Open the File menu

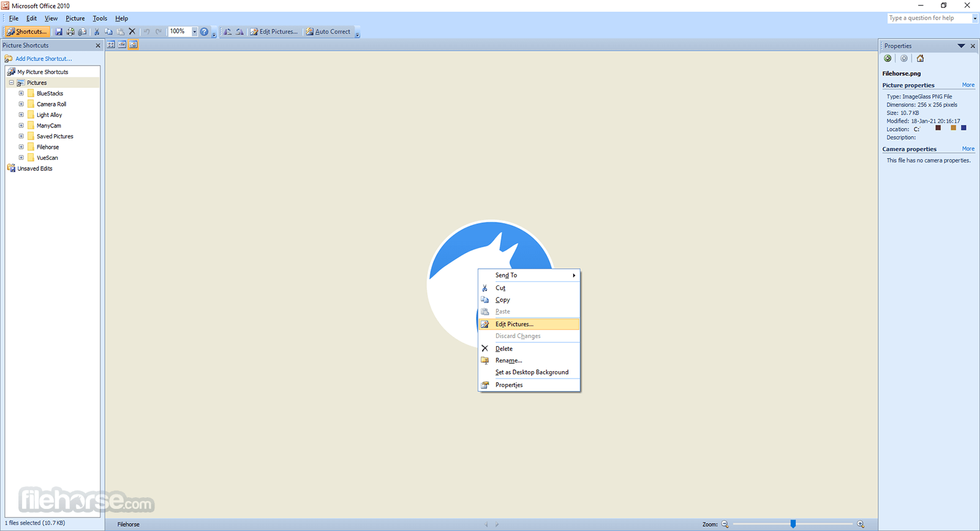[13, 18]
